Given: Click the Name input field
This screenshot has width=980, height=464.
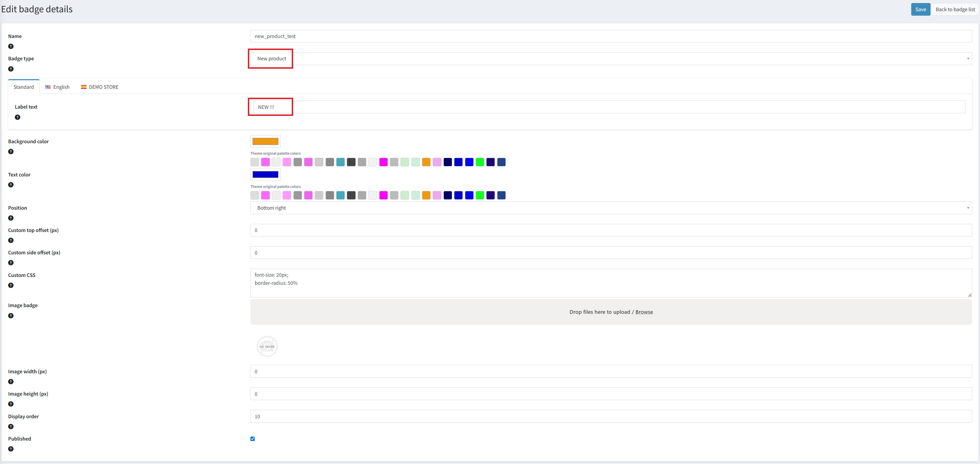Looking at the screenshot, I should pos(611,36).
